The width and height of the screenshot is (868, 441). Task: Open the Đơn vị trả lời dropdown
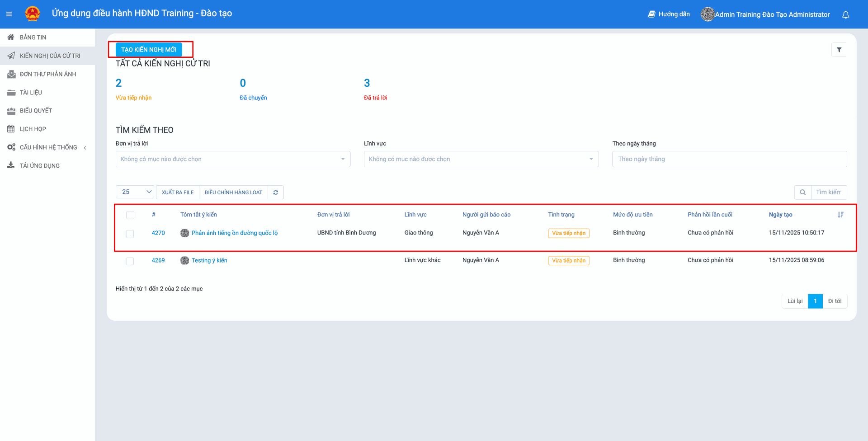point(233,159)
